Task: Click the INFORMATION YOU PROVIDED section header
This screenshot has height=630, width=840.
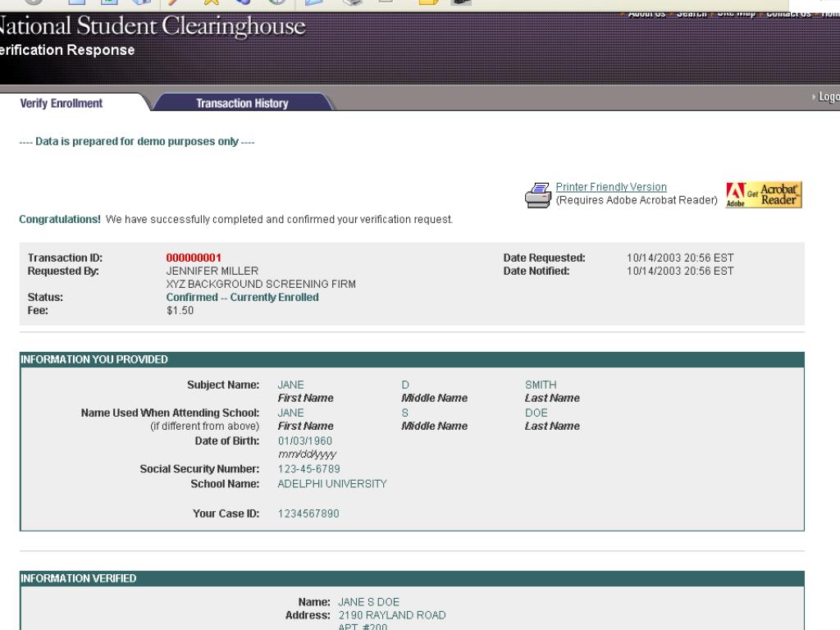Action: click(x=412, y=359)
